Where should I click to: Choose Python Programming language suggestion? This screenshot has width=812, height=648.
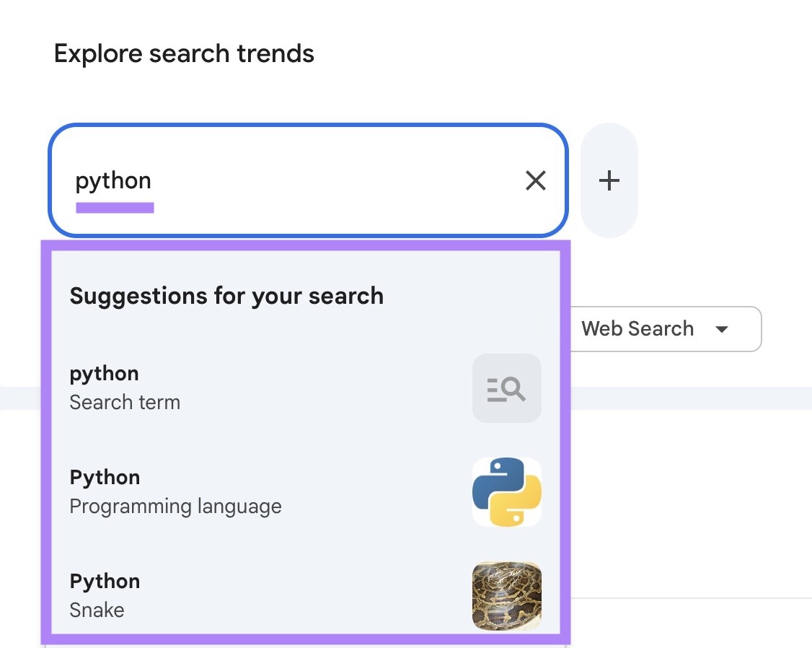coord(216,490)
